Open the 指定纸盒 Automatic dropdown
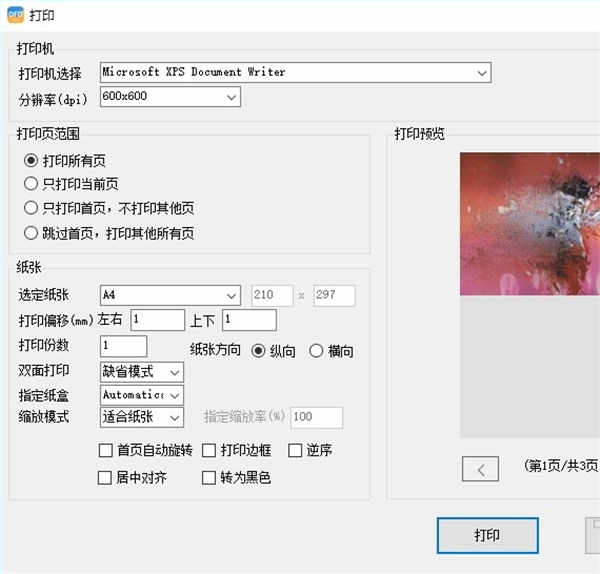600x574 pixels. (x=142, y=395)
